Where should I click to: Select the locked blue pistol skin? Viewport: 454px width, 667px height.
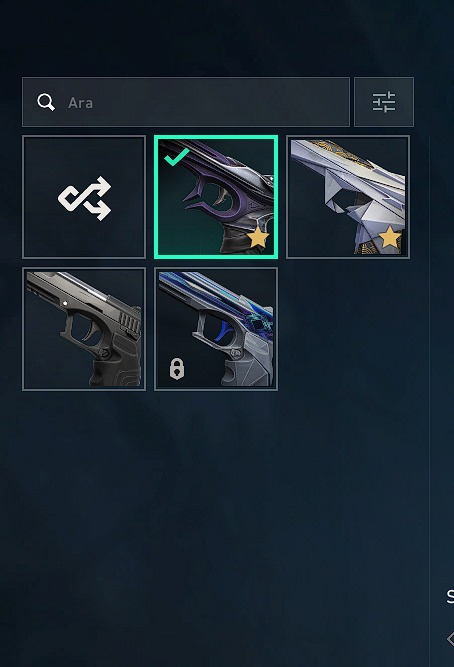click(x=216, y=329)
